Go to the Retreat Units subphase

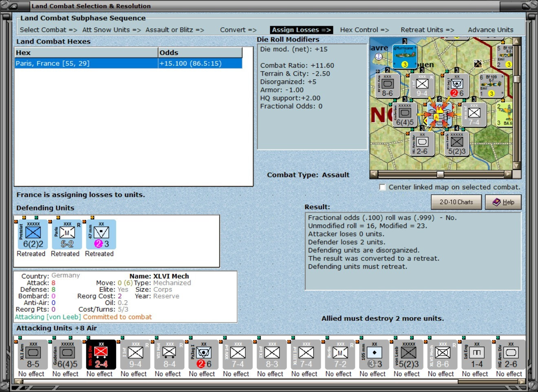(428, 30)
